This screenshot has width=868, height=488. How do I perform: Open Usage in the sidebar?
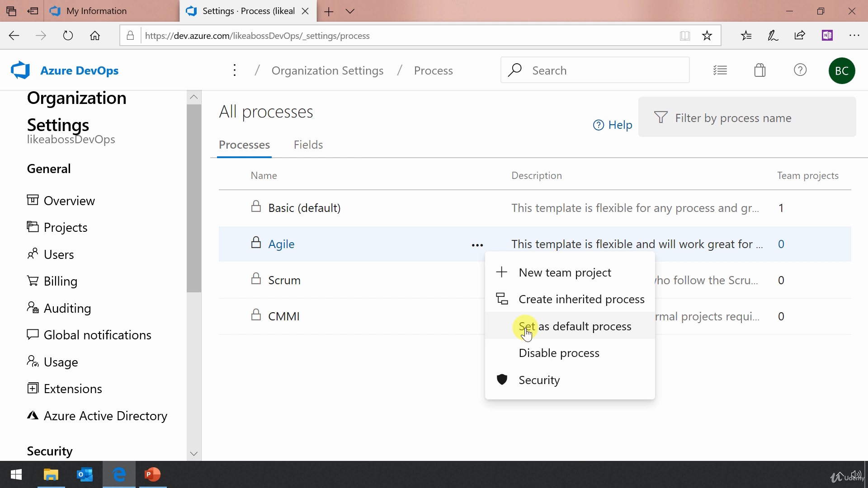pos(52,362)
